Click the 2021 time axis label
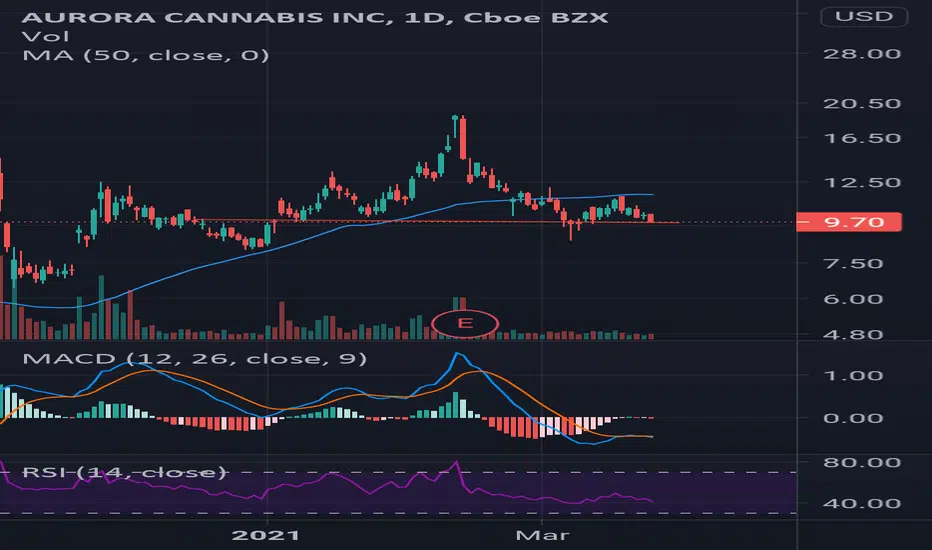This screenshot has width=932, height=550. (266, 535)
